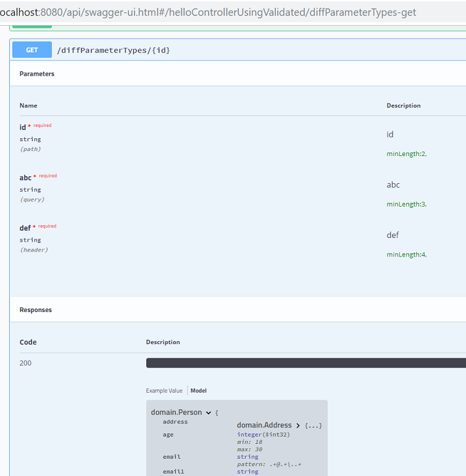Click the Responses section heading
Image resolution: width=466 pixels, height=476 pixels.
tap(36, 310)
